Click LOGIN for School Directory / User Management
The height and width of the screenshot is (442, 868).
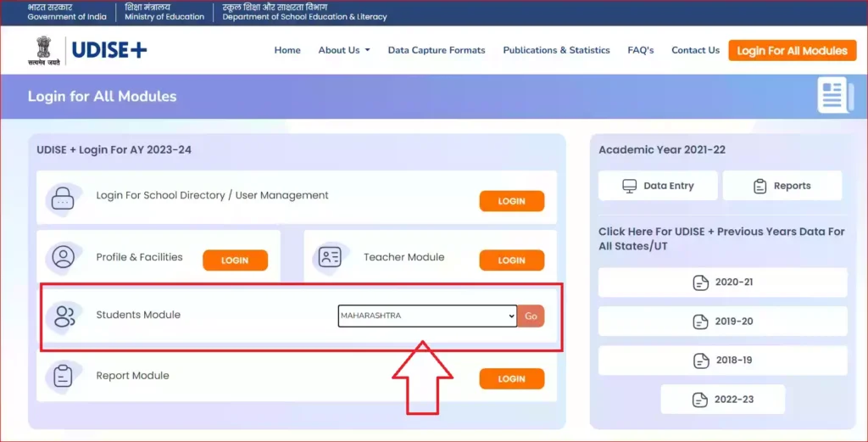point(511,201)
